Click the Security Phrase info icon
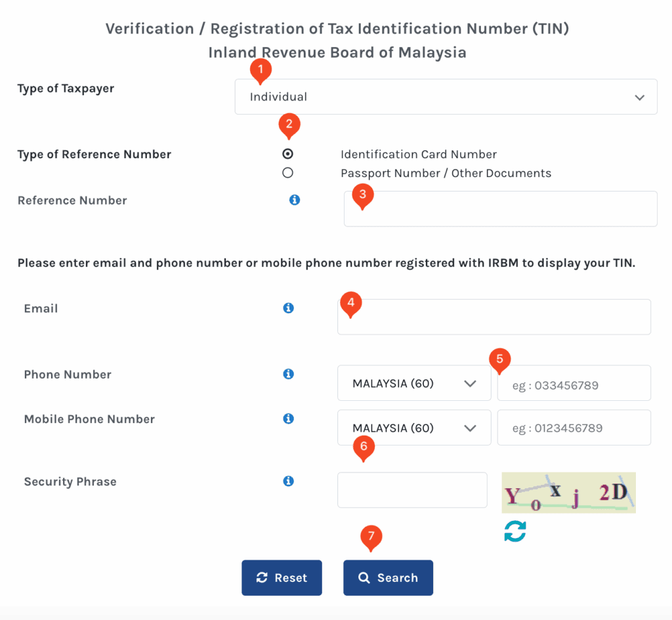The height and width of the screenshot is (620, 672). (x=288, y=481)
